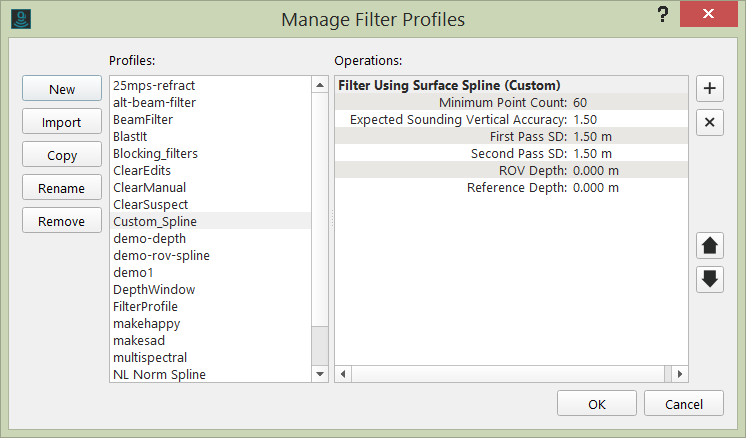The image size is (746, 438).
Task: Create a new filter profile
Action: [x=62, y=89]
